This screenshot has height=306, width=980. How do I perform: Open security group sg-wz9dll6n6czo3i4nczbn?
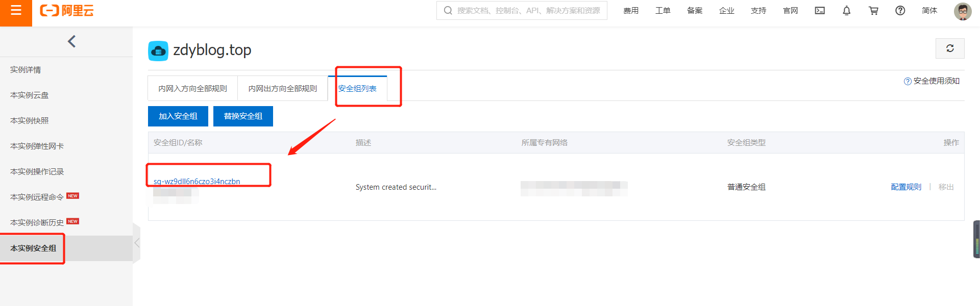197,182
